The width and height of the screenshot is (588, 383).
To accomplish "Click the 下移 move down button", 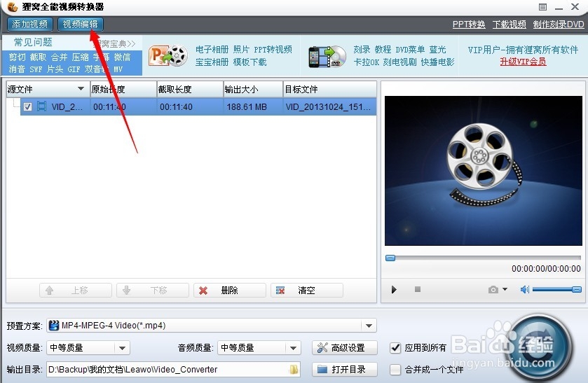I will [153, 291].
